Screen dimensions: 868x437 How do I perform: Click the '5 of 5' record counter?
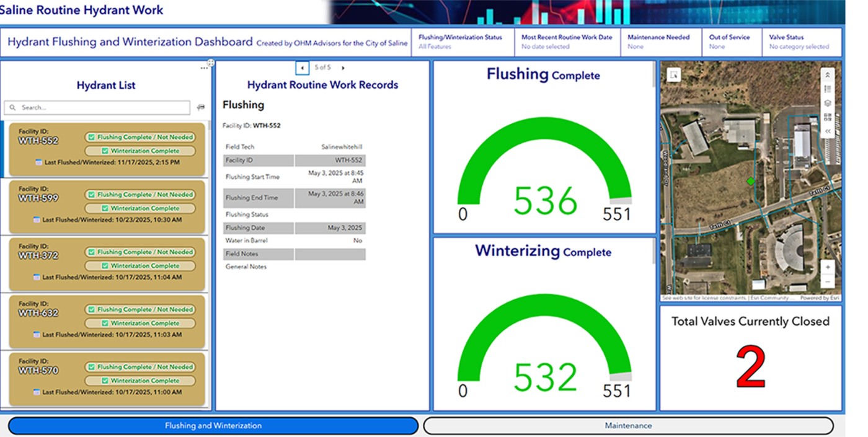(x=322, y=67)
